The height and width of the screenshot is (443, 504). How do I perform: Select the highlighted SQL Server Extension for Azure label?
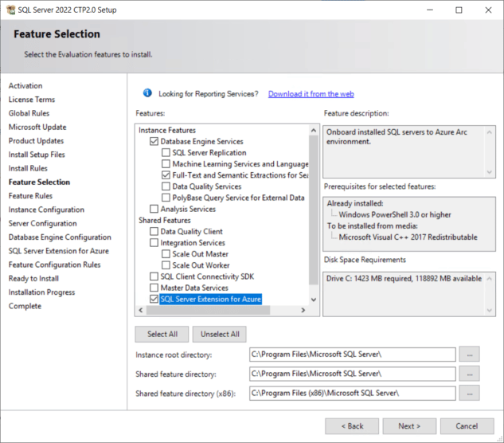[x=210, y=300]
